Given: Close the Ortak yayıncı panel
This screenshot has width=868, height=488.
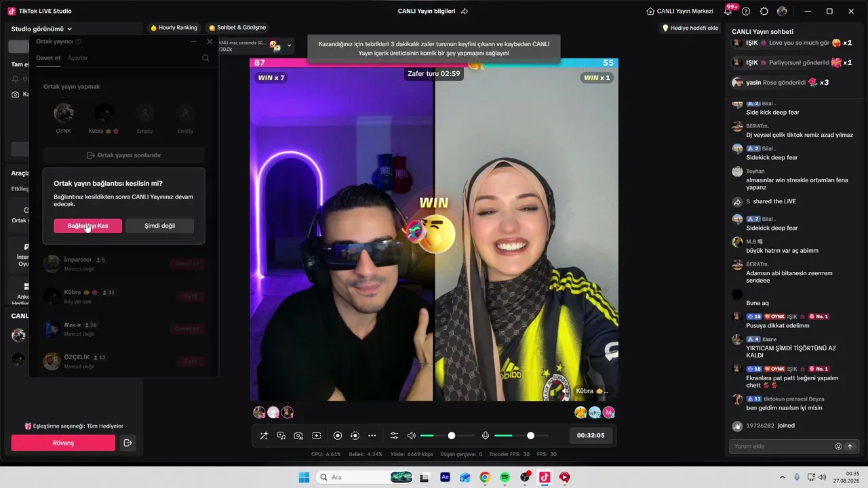Looking at the screenshot, I should pyautogui.click(x=210, y=42).
